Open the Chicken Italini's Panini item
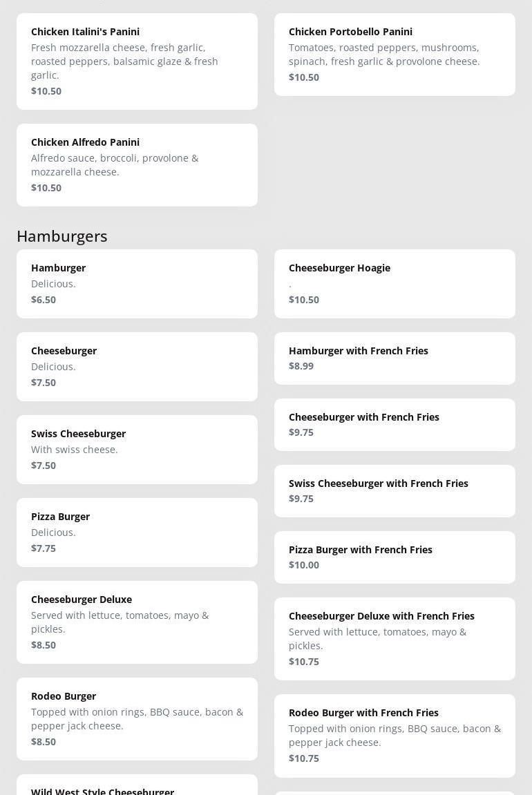The height and width of the screenshot is (795, 532). pos(137,61)
